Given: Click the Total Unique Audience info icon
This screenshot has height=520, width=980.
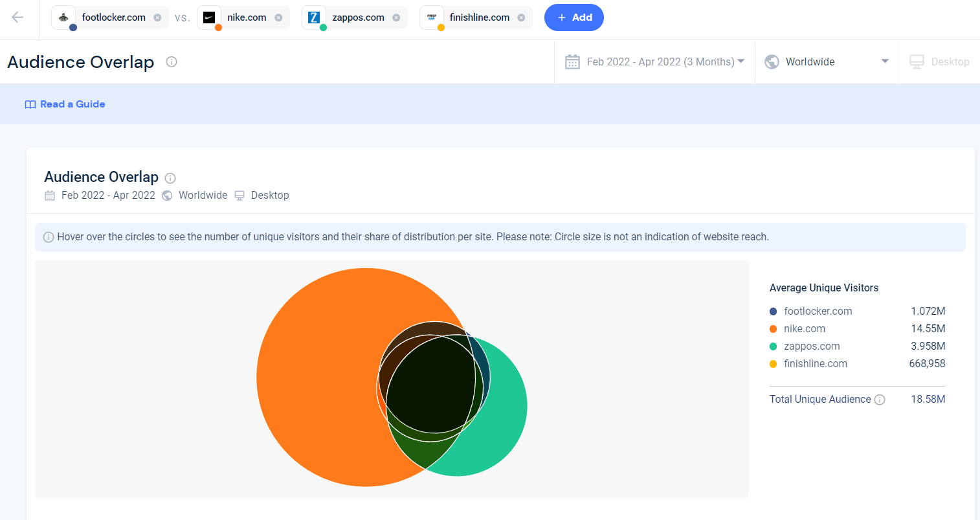Looking at the screenshot, I should pos(880,400).
